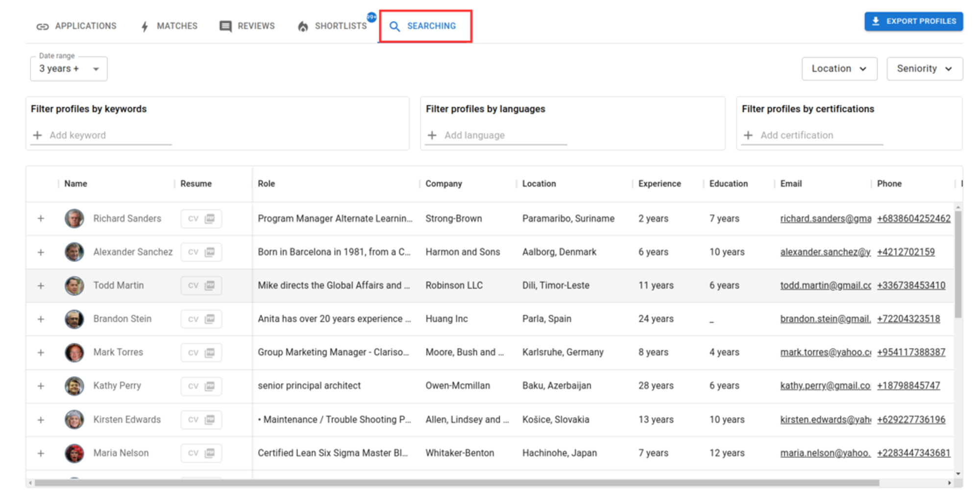This screenshot has height=501, width=980.
Task: Open the Seniority filter dropdown
Action: 924,69
